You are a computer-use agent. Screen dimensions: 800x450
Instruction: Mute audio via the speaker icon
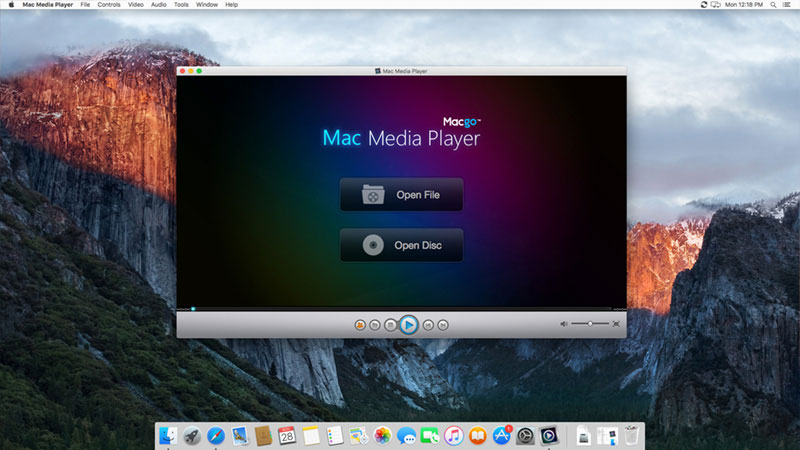click(564, 324)
